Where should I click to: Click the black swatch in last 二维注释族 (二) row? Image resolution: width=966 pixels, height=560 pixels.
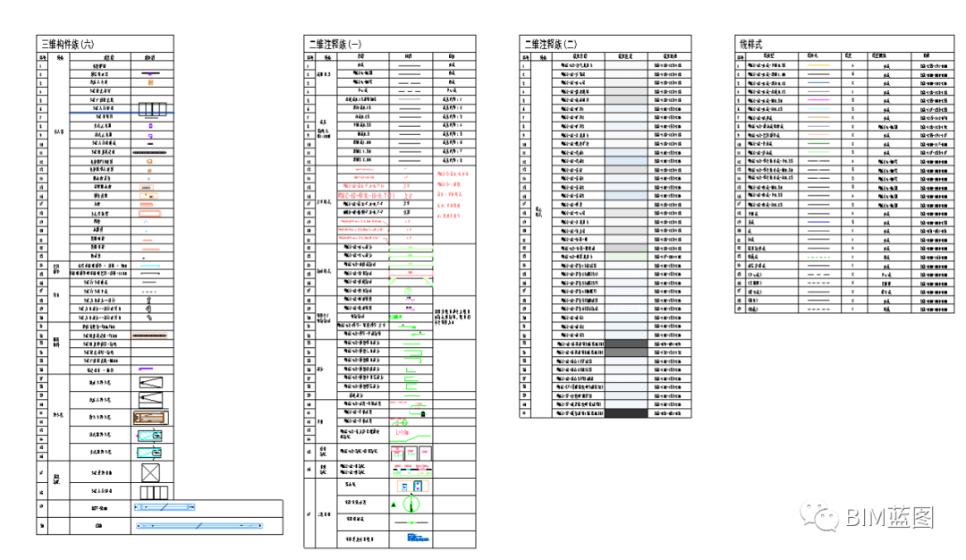[x=626, y=413]
